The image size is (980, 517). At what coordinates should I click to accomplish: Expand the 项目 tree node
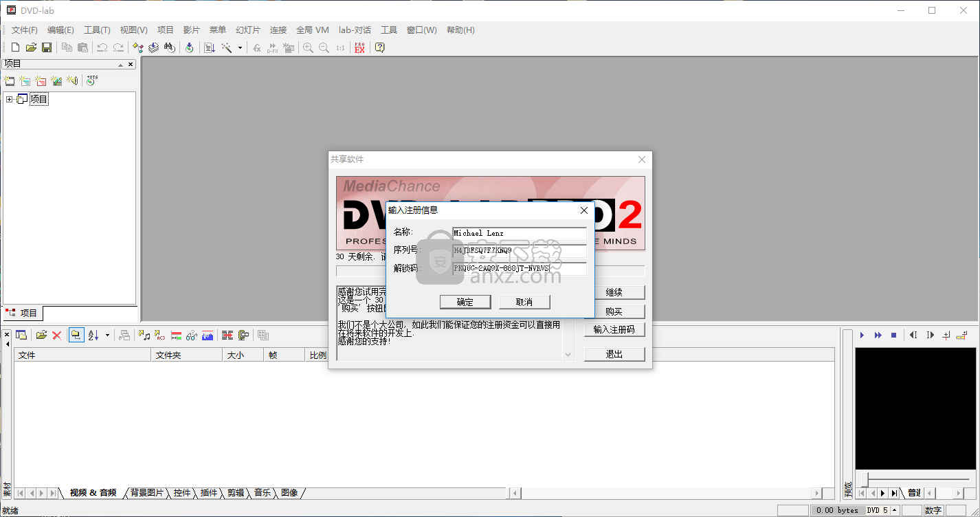10,100
